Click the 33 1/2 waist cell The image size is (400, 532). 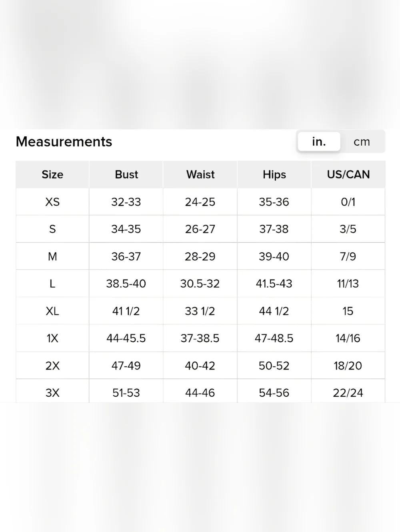tap(200, 311)
